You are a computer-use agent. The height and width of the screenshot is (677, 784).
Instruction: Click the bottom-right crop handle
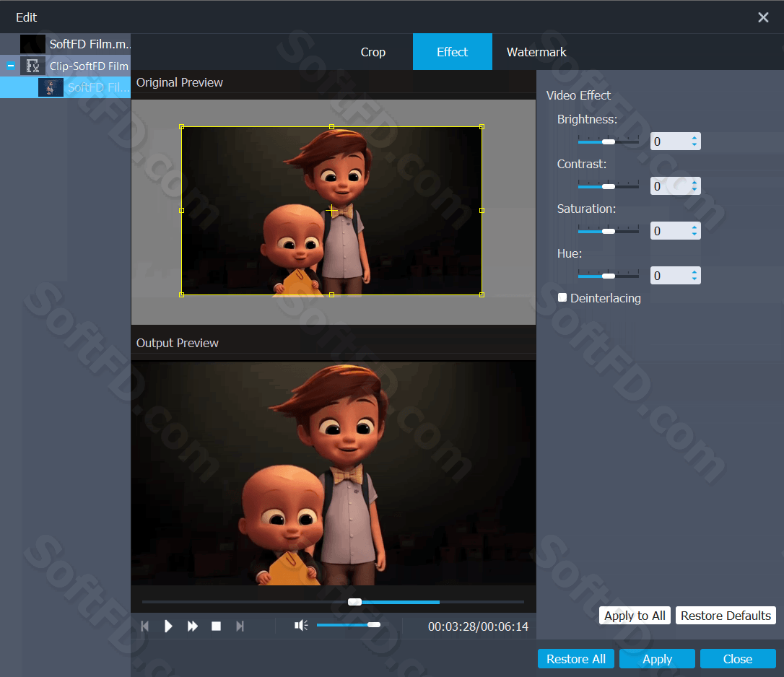coord(482,295)
